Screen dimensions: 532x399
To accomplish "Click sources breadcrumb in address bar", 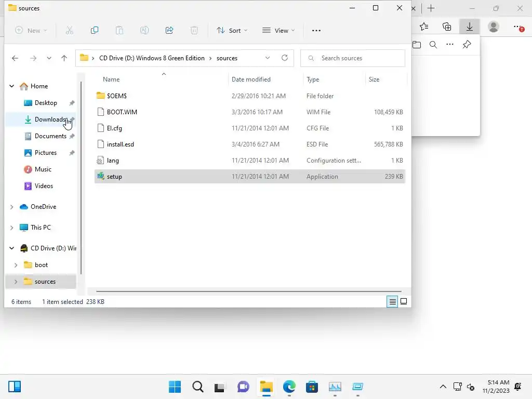I will click(227, 58).
